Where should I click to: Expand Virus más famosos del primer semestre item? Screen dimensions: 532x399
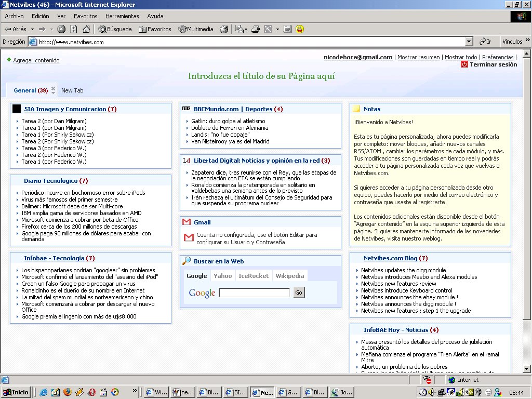[x=70, y=199]
